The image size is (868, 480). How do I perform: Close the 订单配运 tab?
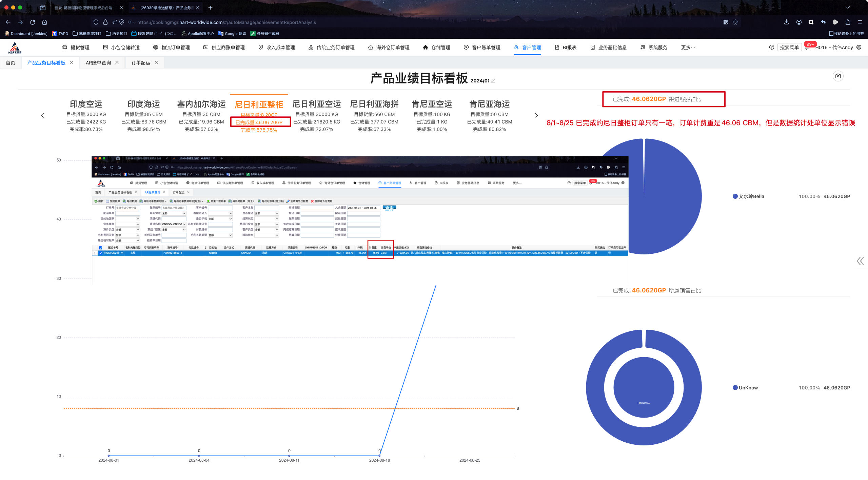[x=156, y=62]
